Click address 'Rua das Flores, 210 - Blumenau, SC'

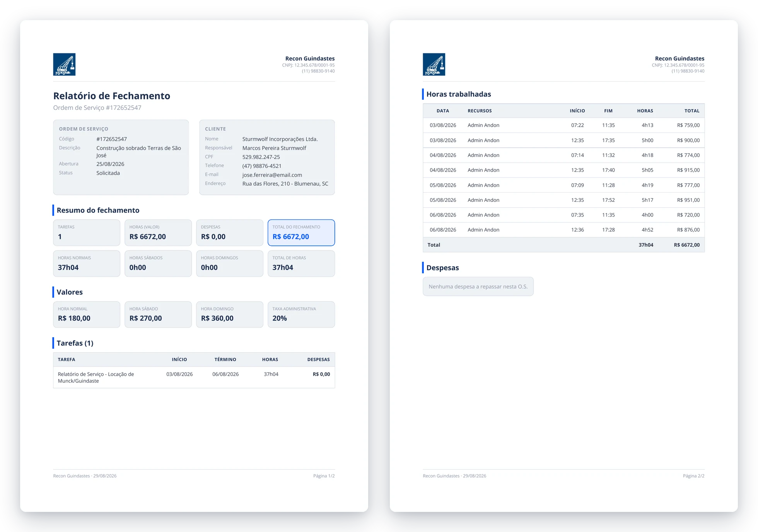click(x=285, y=184)
